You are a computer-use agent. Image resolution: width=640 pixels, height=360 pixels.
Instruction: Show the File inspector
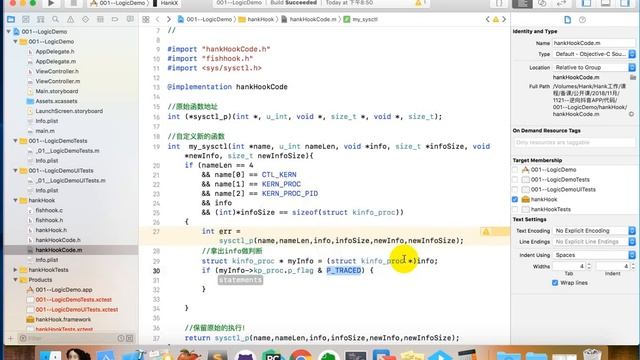[567, 20]
